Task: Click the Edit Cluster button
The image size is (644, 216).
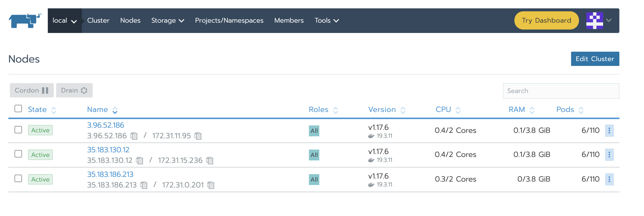Action: click(x=595, y=59)
